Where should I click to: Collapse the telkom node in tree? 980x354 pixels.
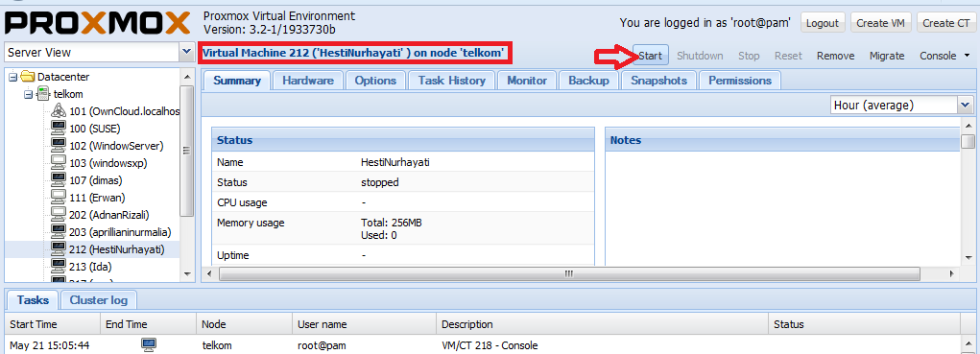tap(29, 94)
